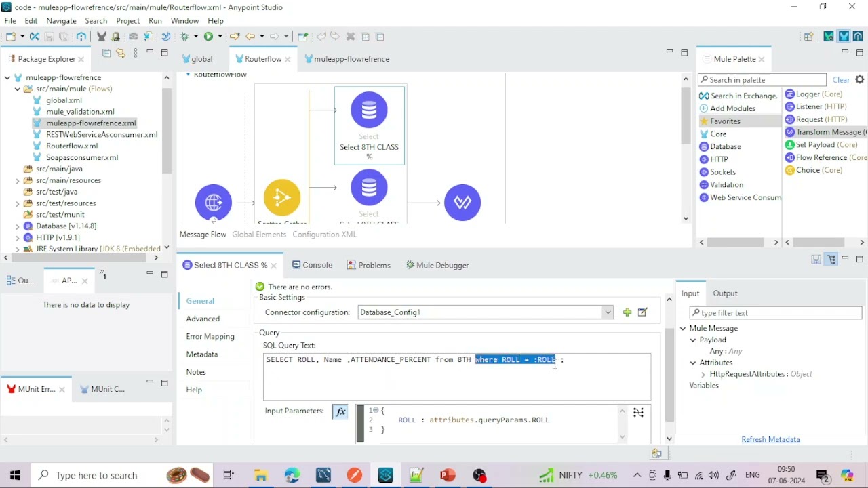The image size is (868, 488).
Task: Click Clear in the Mule Palette search
Action: 841,80
